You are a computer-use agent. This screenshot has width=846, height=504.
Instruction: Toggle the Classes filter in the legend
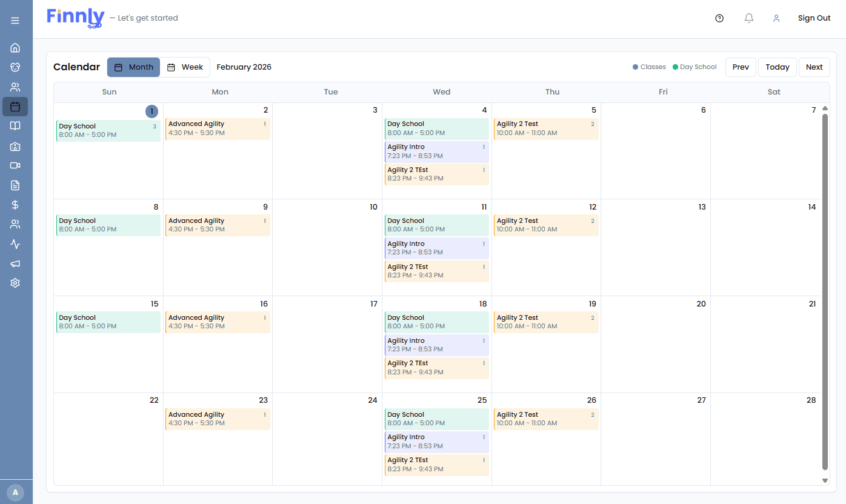[x=649, y=67]
